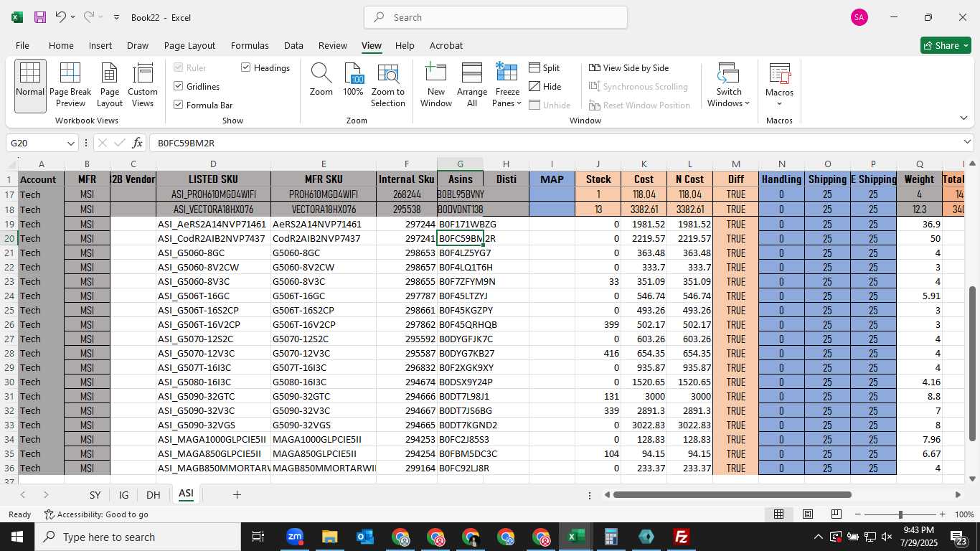Open the Zoom magnifier dialog
The height and width of the screenshot is (551, 980).
click(x=321, y=80)
